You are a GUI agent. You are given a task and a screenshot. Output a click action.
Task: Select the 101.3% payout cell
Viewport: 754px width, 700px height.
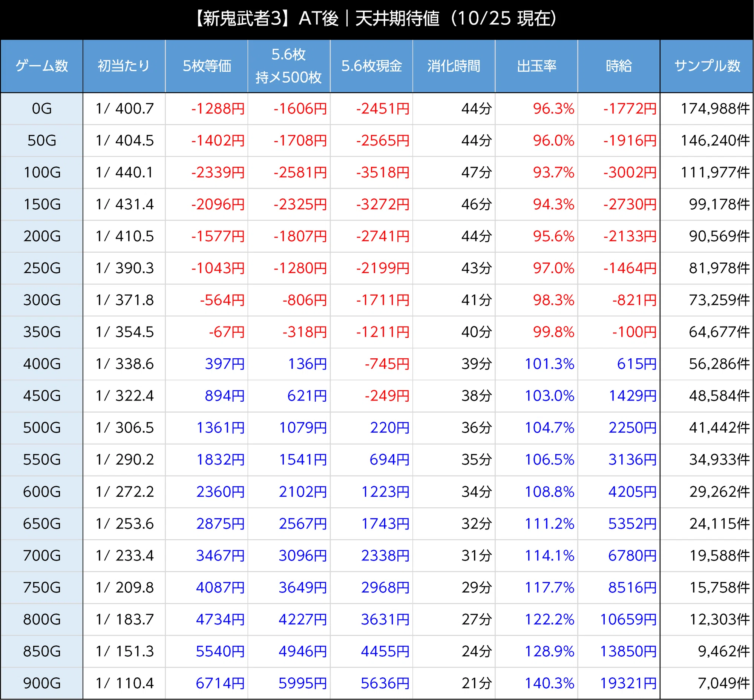[550, 364]
